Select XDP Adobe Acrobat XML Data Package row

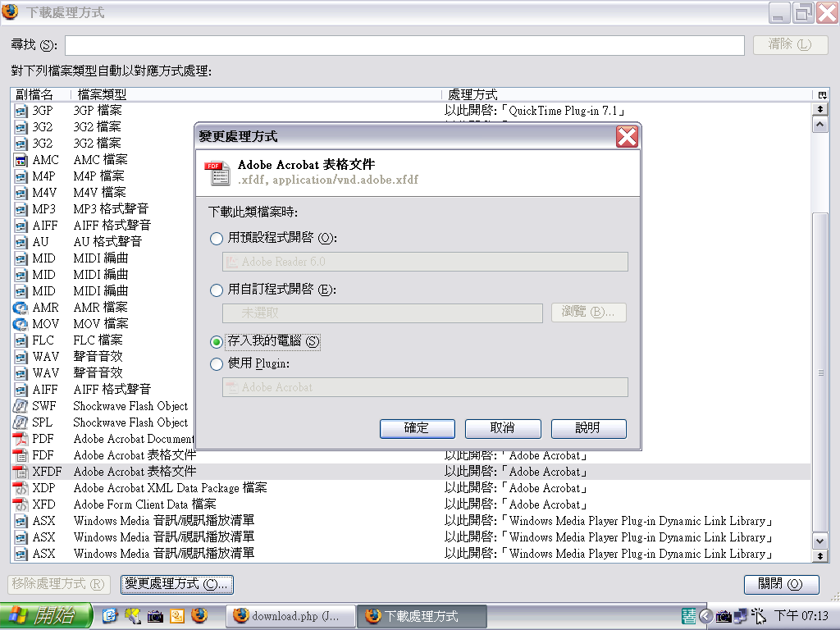click(x=410, y=489)
